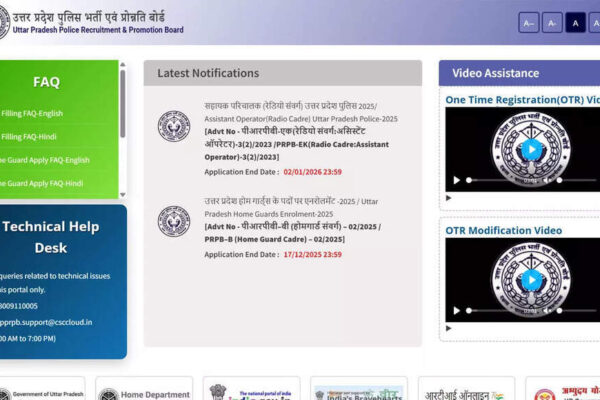The height and width of the screenshot is (400, 600).
Task: Click small play control of OTR Modification video
Action: [x=456, y=310]
